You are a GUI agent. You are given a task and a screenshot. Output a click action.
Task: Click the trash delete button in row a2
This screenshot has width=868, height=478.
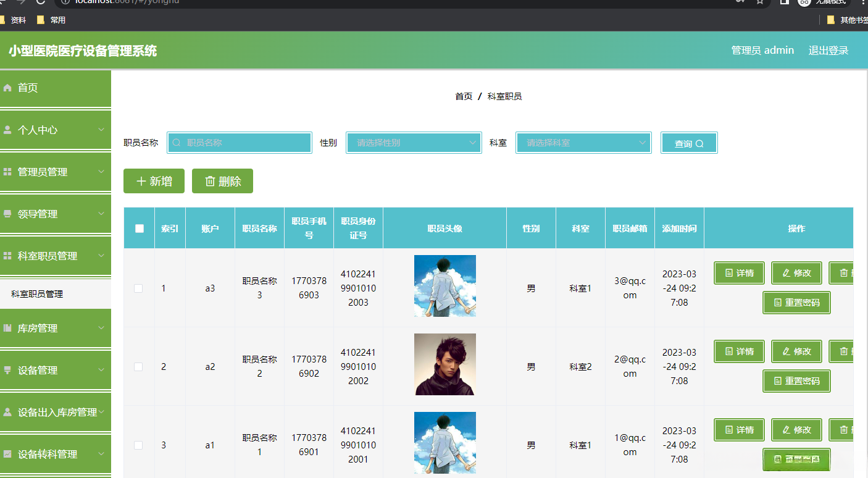[841, 351]
